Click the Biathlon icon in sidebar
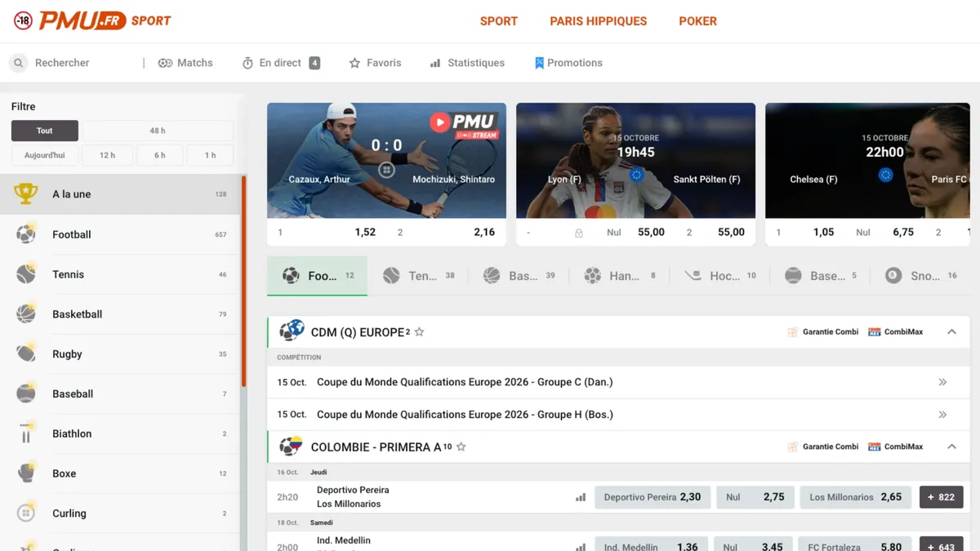Screen dimensions: 980x551 pos(26,433)
